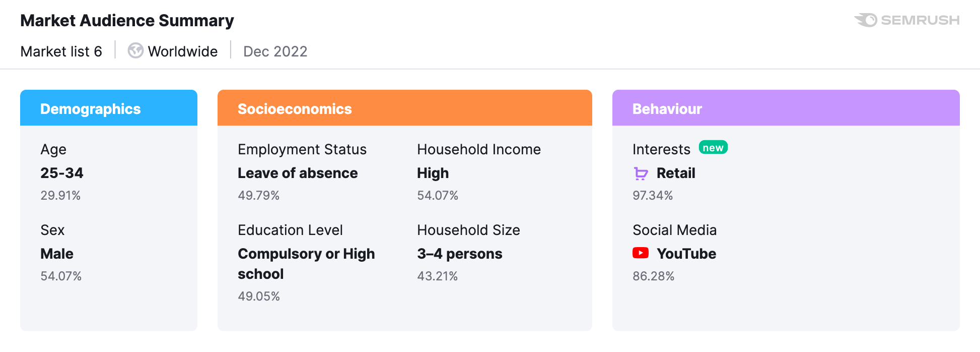Click the Market Audience Summary title
This screenshot has width=980, height=352.
[127, 21]
